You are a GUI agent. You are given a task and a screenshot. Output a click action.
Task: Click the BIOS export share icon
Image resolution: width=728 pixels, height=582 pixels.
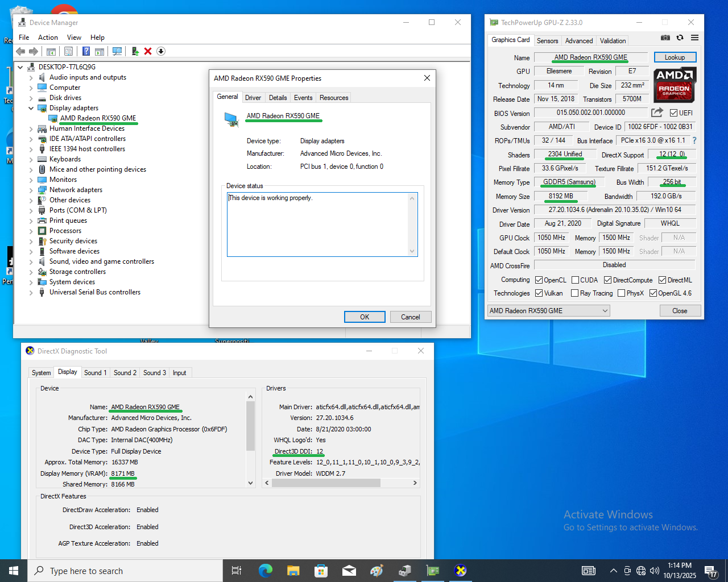657,113
